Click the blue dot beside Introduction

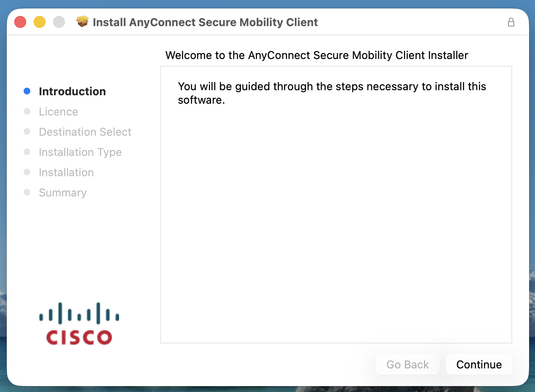[x=27, y=91]
